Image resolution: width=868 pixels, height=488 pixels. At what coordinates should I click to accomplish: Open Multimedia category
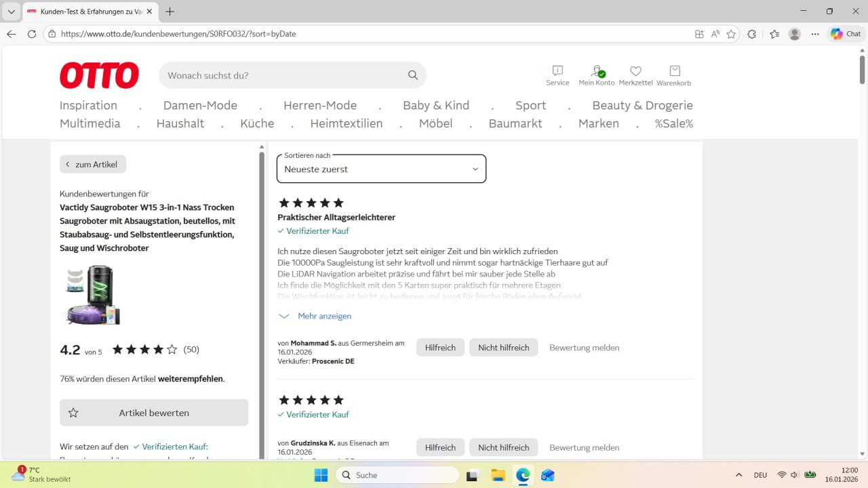tap(90, 123)
